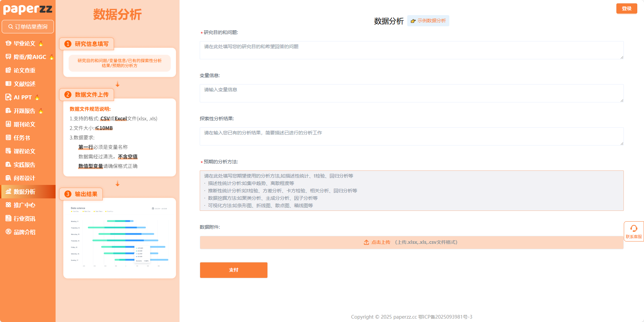
Task: Click the AI PPT sidebar icon
Action: [8, 97]
